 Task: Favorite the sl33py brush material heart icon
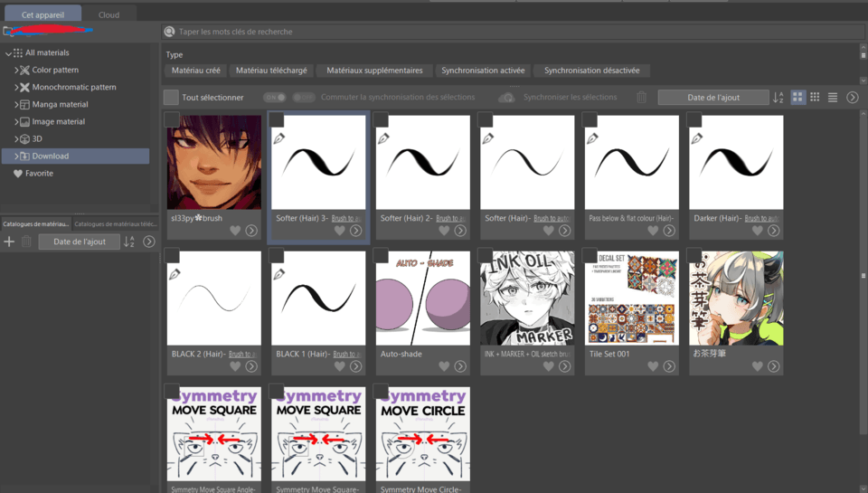pos(235,231)
